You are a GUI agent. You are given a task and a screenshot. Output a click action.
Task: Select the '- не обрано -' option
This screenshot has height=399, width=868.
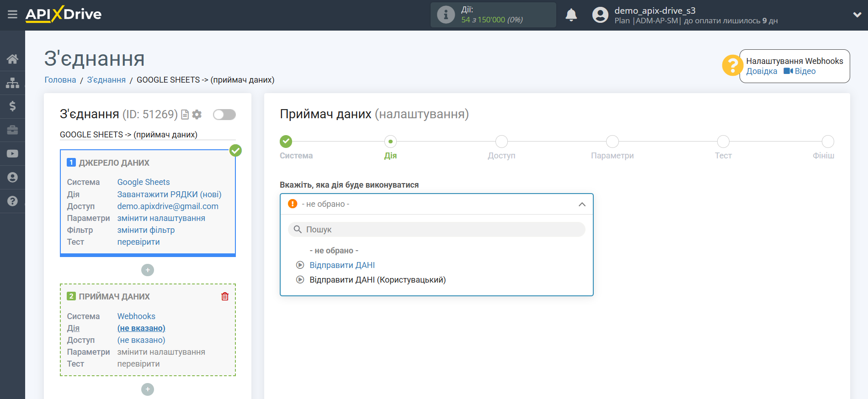click(334, 251)
